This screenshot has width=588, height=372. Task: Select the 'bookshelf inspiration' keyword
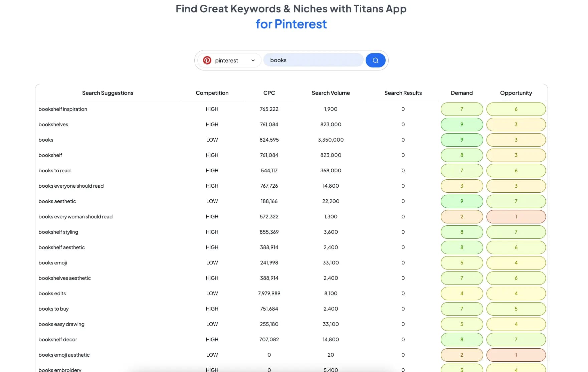point(63,109)
